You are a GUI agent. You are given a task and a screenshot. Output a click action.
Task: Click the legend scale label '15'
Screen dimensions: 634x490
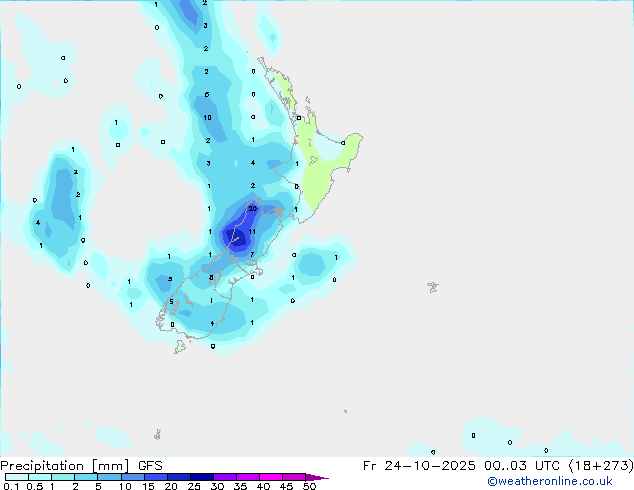click(148, 486)
